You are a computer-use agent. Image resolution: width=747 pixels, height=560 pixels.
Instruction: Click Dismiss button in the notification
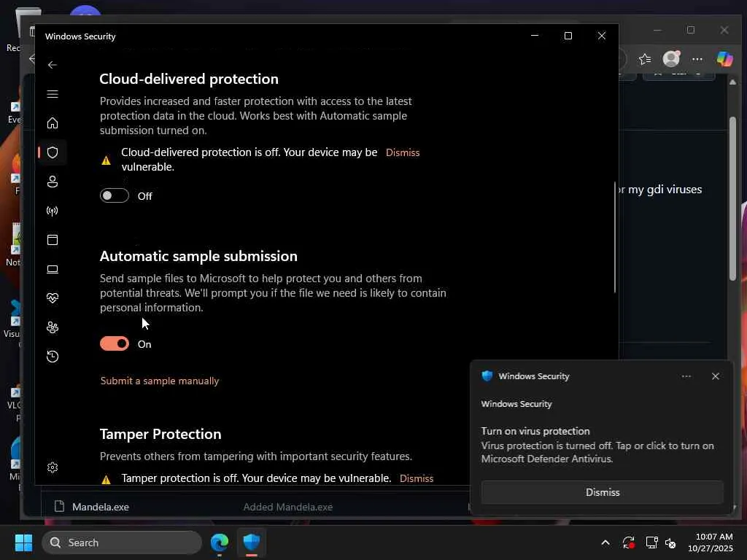602,492
